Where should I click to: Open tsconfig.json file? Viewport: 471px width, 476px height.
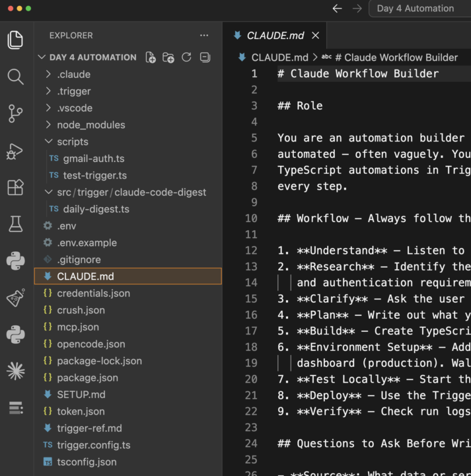[128, 461]
